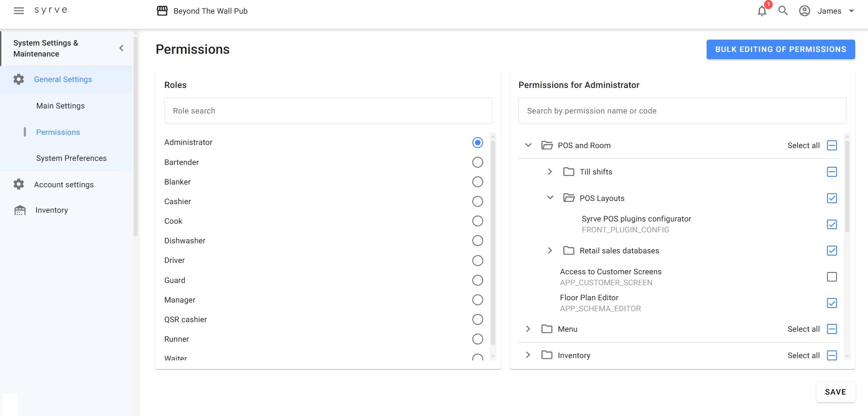Toggle the Till shifts checkbox
868x416 pixels.
coord(832,172)
